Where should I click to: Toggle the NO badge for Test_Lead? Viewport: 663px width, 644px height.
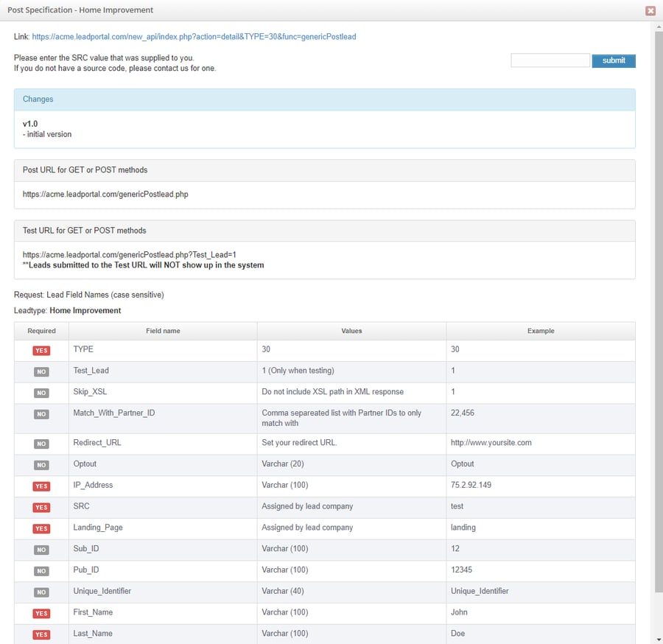coord(41,371)
